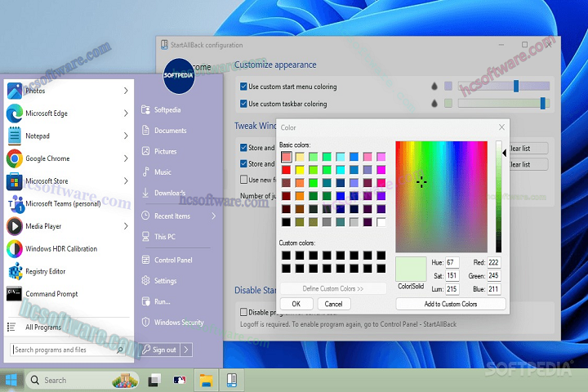Click Cancel in the Color dialog

pos(333,304)
